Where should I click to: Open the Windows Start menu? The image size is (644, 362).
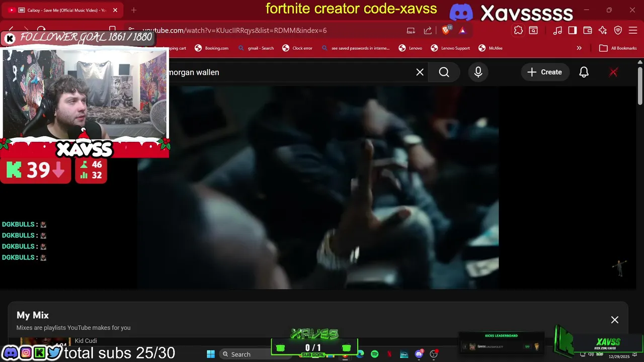(211, 354)
